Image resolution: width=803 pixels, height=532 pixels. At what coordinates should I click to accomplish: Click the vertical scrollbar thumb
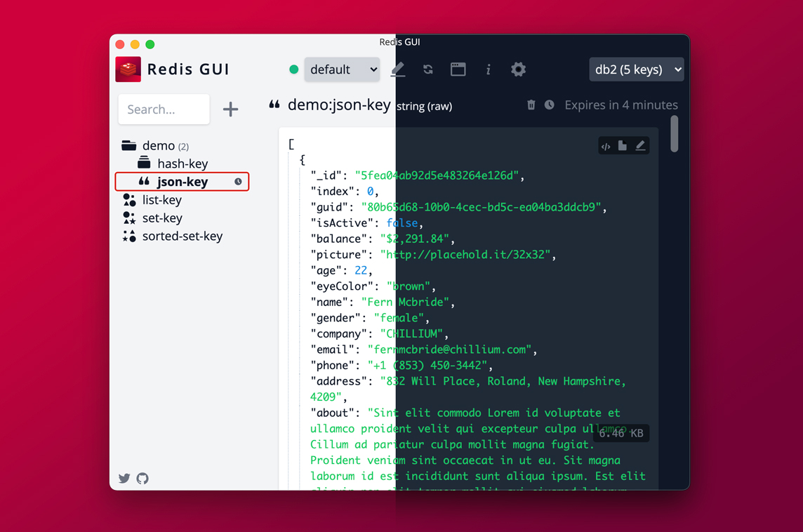675,133
